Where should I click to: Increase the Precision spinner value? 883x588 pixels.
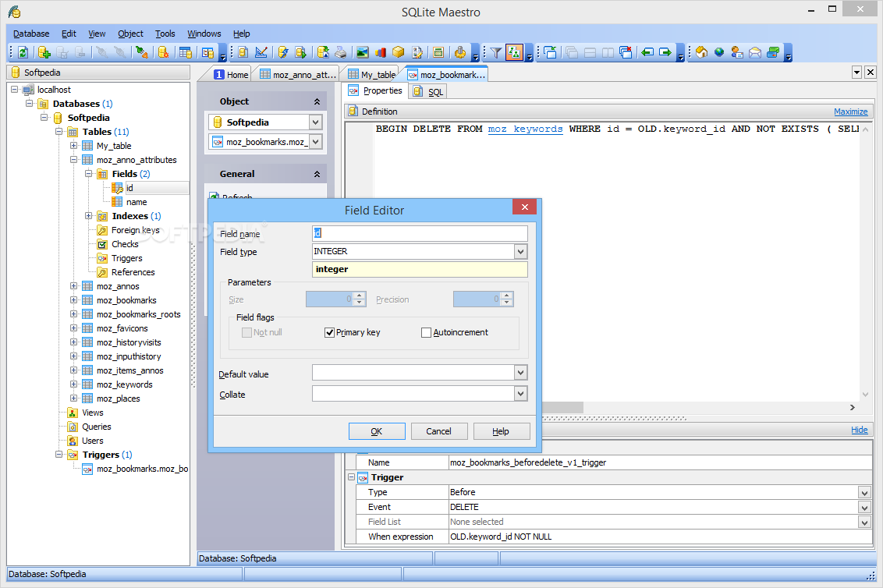click(x=507, y=296)
